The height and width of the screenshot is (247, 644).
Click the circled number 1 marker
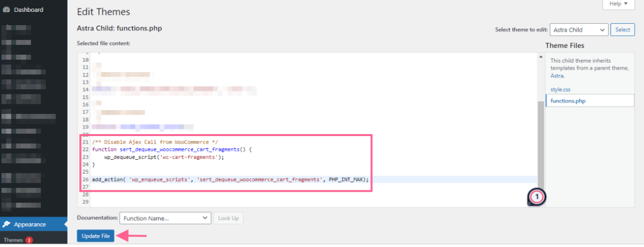click(x=537, y=197)
